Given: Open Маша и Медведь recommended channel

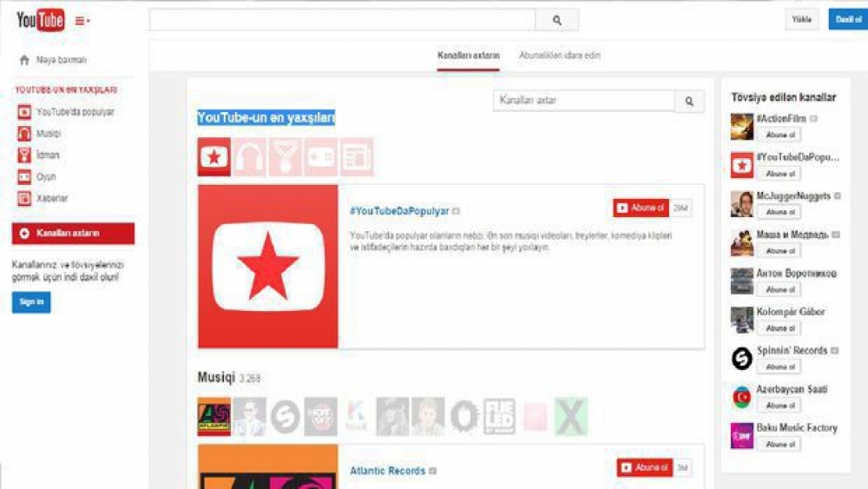Looking at the screenshot, I should (792, 235).
